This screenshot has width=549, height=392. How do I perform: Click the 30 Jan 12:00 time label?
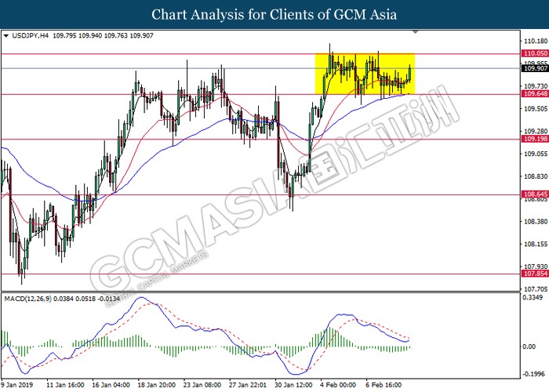click(x=295, y=386)
